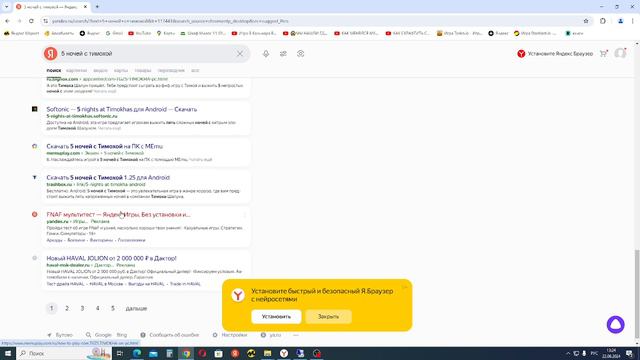This screenshot has height=360, width=640.
Task: Open the Task View taskbar button
Action: (x=120, y=353)
